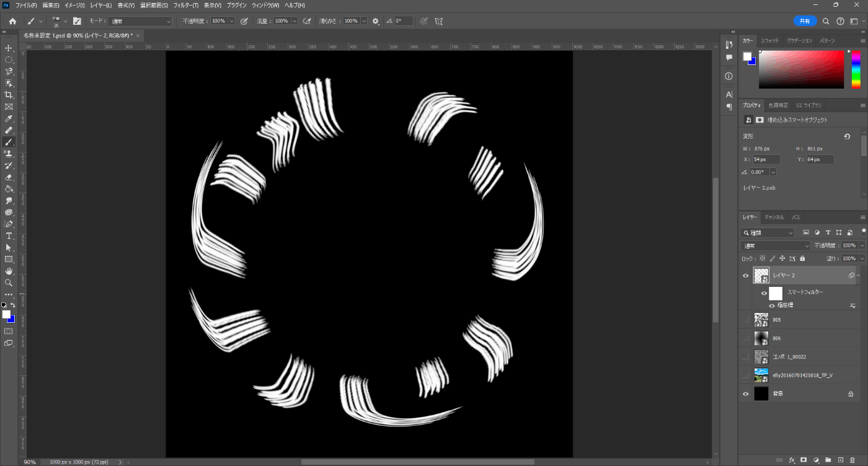
Task: Select the Elliptical Marquee tool
Action: click(x=9, y=60)
